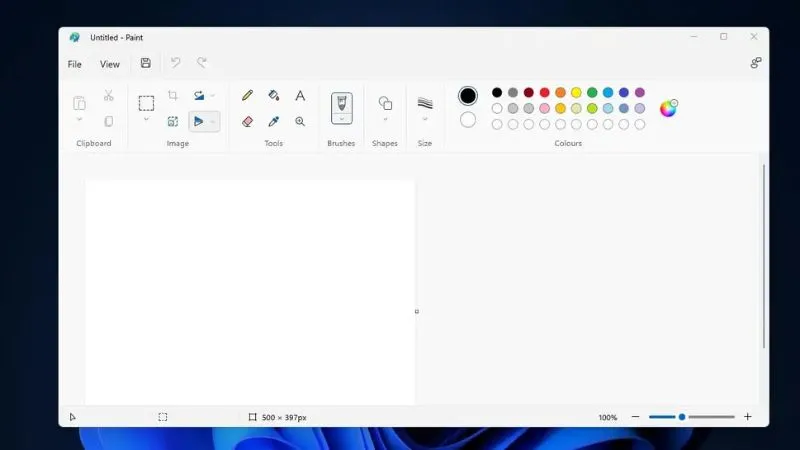Expand the Paste options arrow
Image resolution: width=800 pixels, height=450 pixels.
80,119
